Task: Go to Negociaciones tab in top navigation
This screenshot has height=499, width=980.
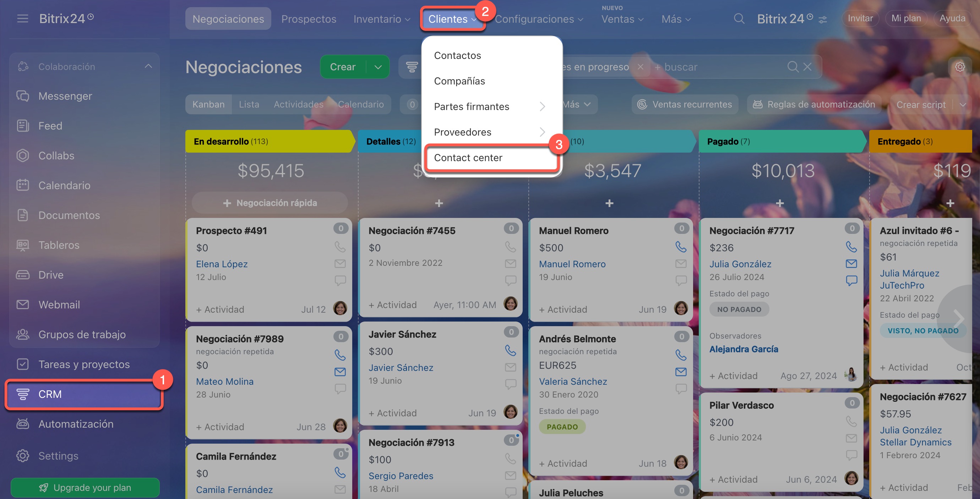Action: (x=228, y=19)
